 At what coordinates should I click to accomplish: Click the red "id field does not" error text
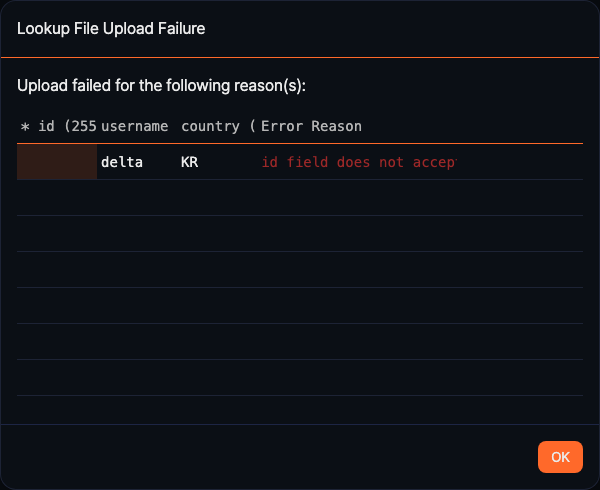[359, 162]
